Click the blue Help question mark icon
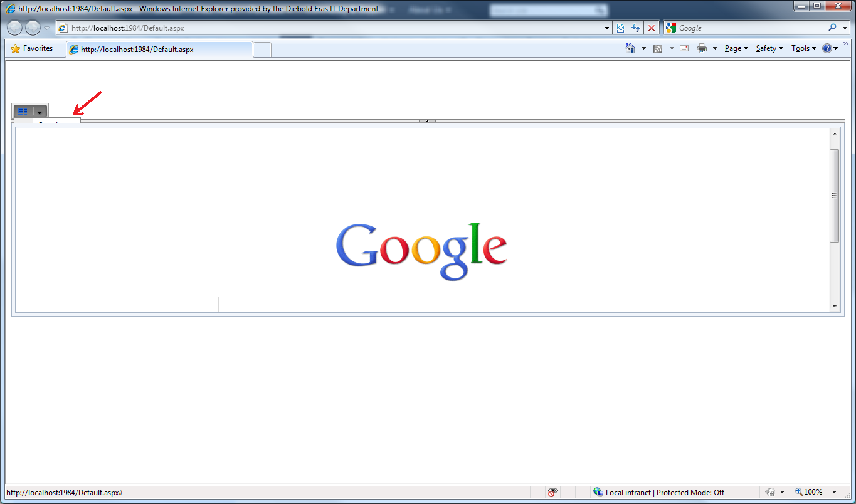This screenshot has height=504, width=856. (827, 48)
